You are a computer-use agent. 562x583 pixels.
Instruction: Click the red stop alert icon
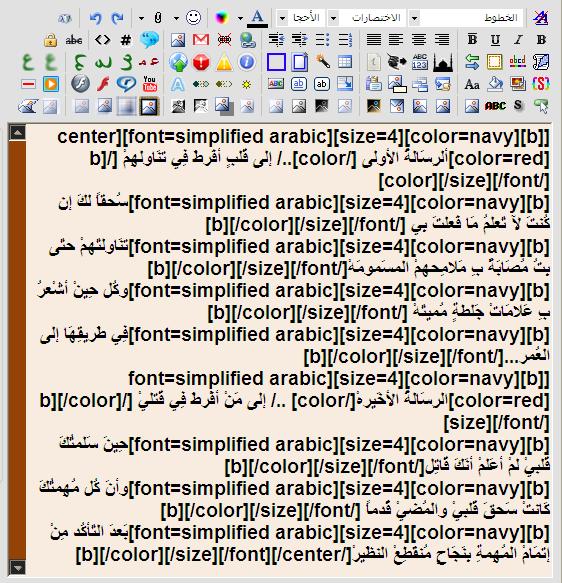pos(201,62)
